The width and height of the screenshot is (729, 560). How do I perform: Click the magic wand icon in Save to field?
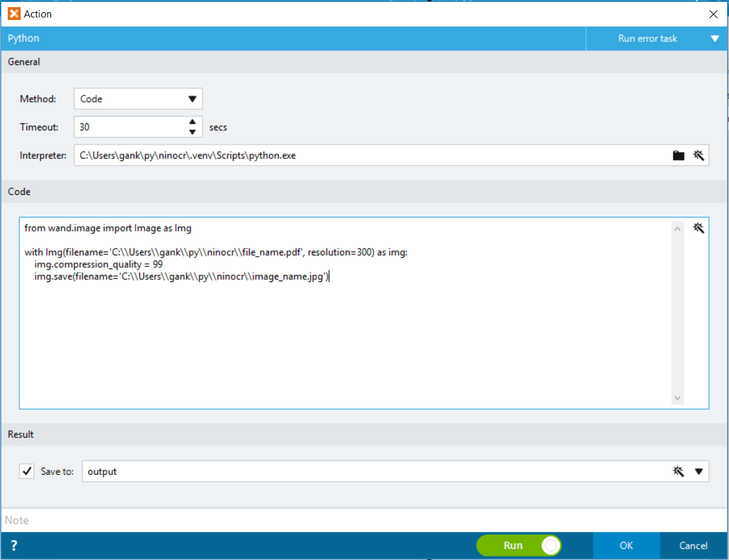click(x=678, y=471)
